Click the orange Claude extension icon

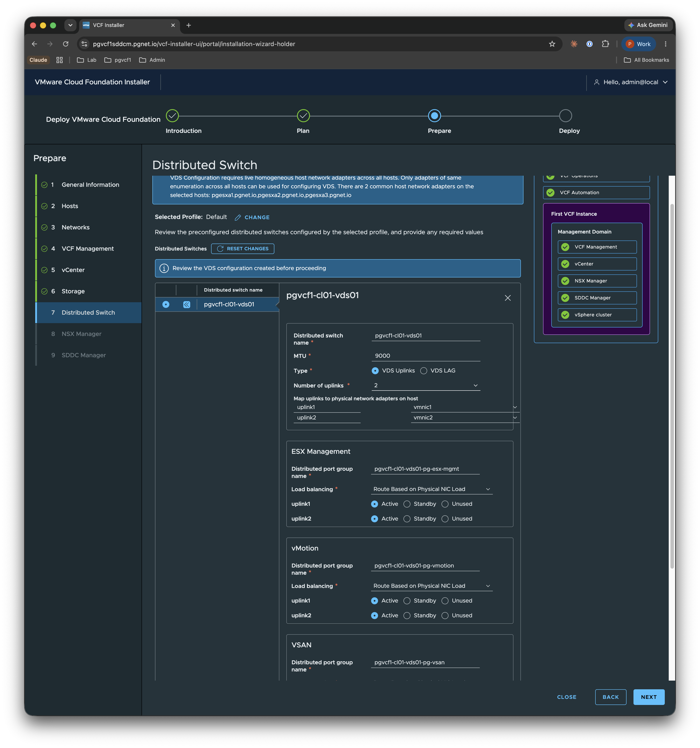[574, 44]
